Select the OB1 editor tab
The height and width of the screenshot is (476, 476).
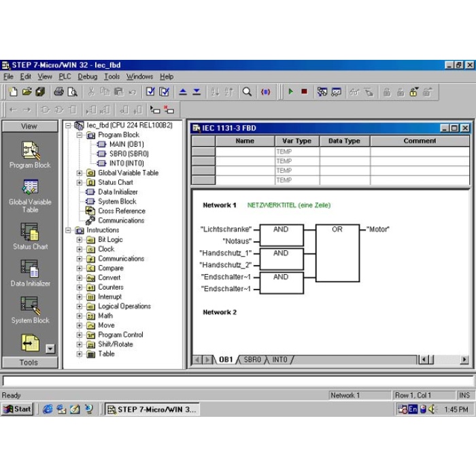(226, 360)
